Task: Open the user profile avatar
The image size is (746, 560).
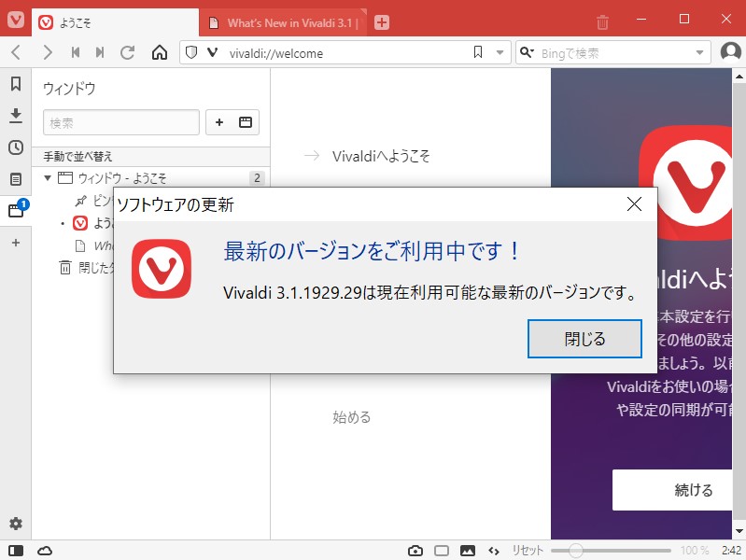Action: (x=730, y=52)
